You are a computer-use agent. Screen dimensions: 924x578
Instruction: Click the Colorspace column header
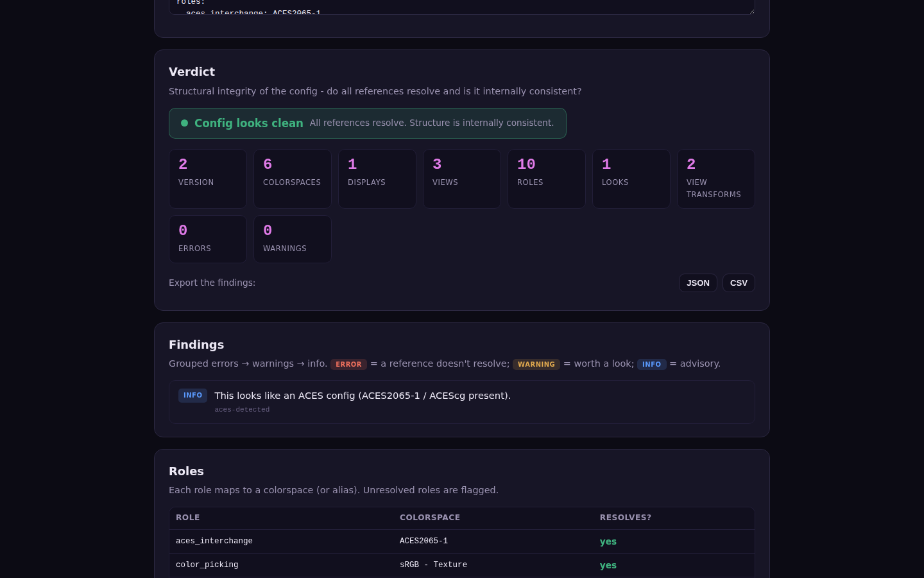pos(430,518)
